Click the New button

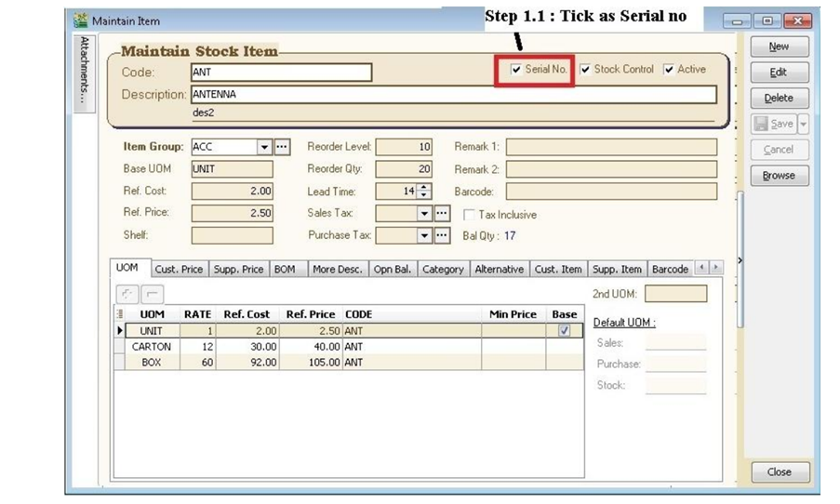point(779,46)
